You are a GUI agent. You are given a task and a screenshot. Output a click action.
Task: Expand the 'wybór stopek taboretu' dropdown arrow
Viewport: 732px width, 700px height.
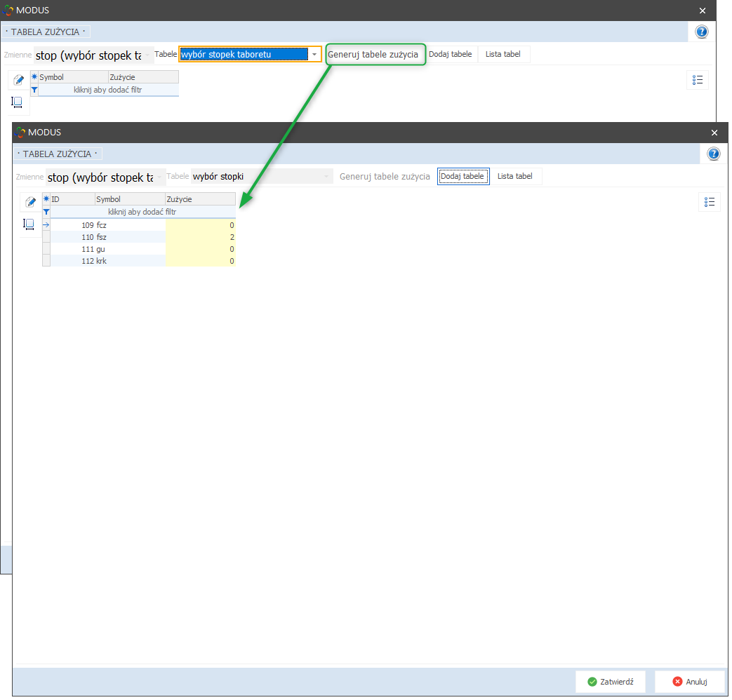[x=314, y=54]
